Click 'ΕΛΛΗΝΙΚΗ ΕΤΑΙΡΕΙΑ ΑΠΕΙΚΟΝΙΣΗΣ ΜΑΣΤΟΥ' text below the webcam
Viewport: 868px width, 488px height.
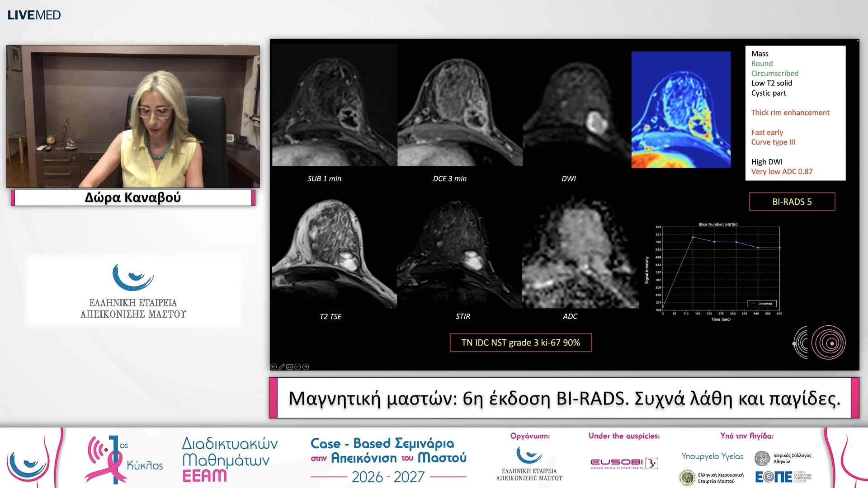tap(133, 308)
